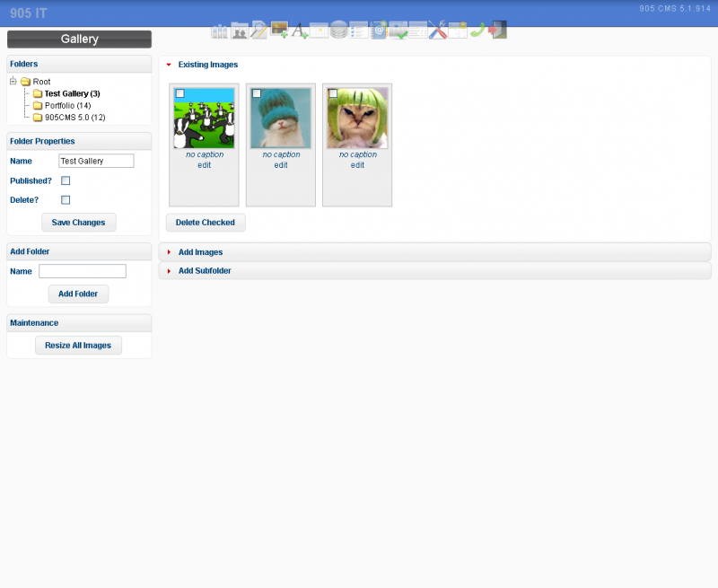Viewport: 718px width, 588px height.
Task: Click the Add Folder button
Action: point(78,294)
